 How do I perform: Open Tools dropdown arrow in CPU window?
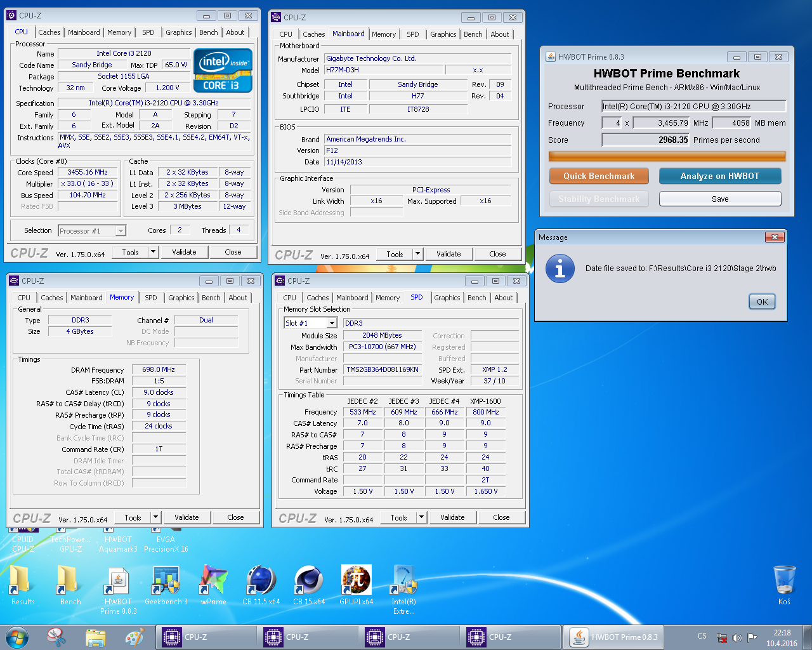point(153,252)
